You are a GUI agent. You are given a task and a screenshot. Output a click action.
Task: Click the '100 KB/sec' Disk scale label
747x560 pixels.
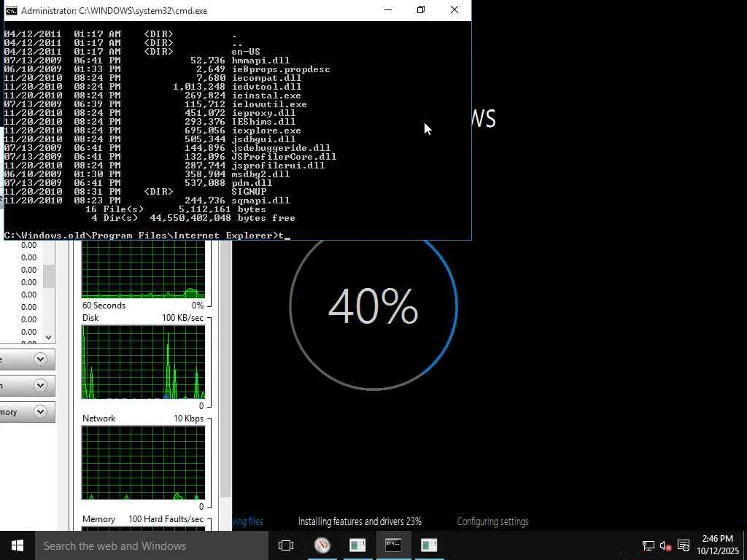(x=182, y=318)
